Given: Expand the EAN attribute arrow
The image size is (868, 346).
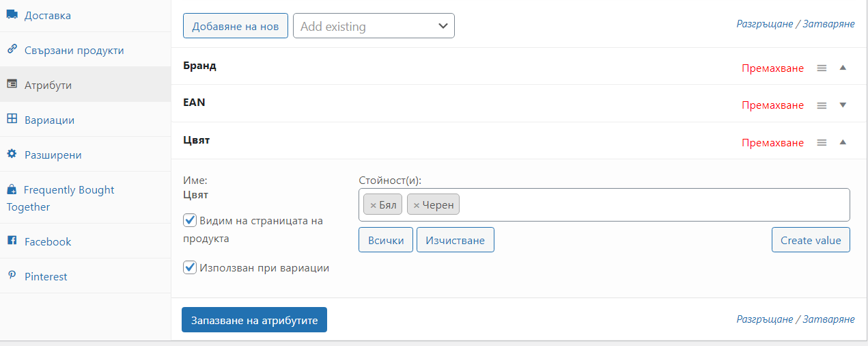Looking at the screenshot, I should tap(843, 105).
